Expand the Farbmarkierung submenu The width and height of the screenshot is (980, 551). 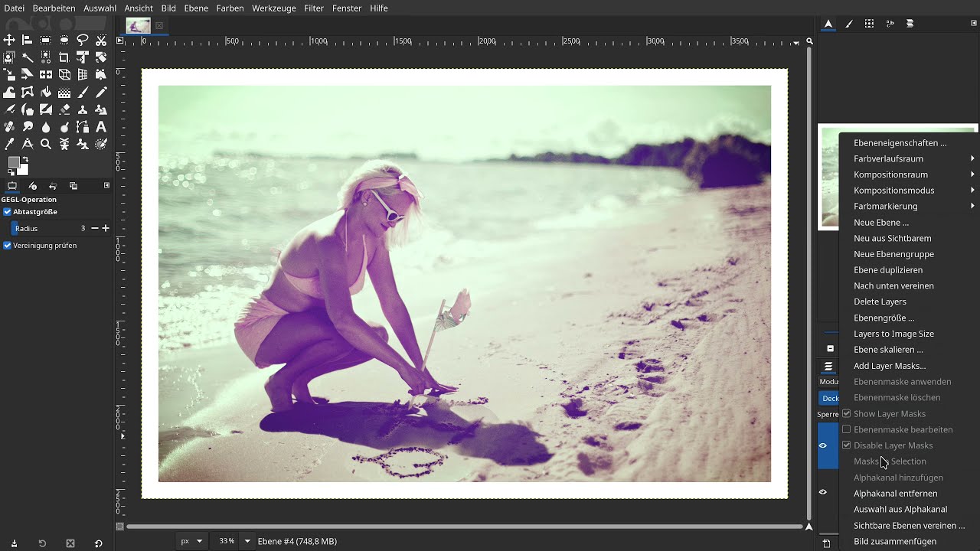click(x=909, y=207)
